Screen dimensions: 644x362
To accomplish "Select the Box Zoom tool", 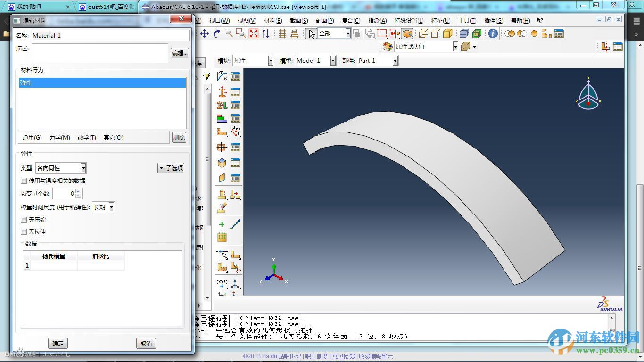I will 241,33.
